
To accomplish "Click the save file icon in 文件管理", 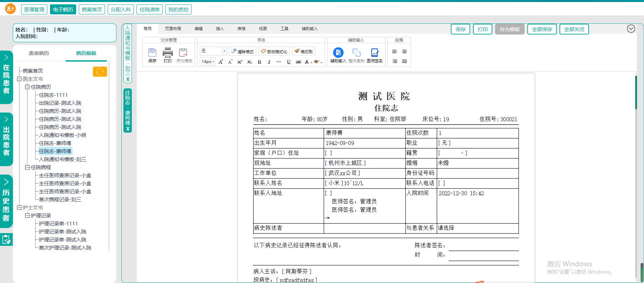I will tap(152, 52).
